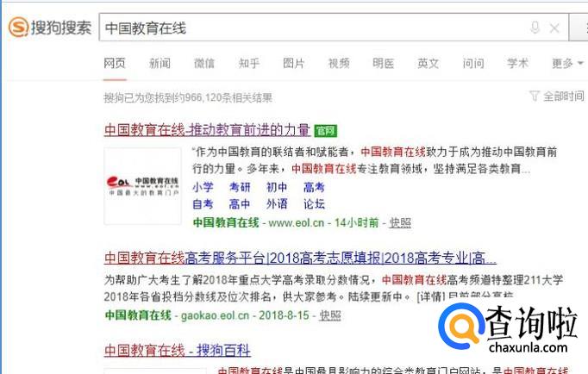Open the 高考 sublink
588x374 pixels.
[314, 187]
